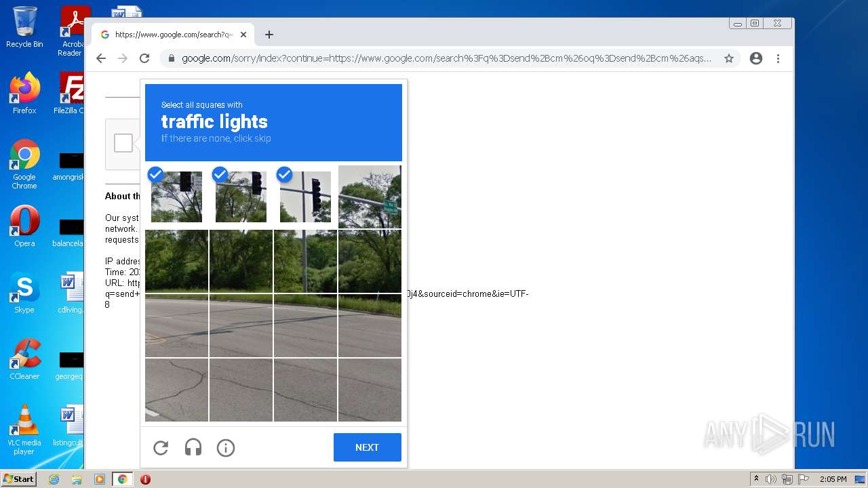Reload the captcha challenge

pyautogui.click(x=161, y=447)
